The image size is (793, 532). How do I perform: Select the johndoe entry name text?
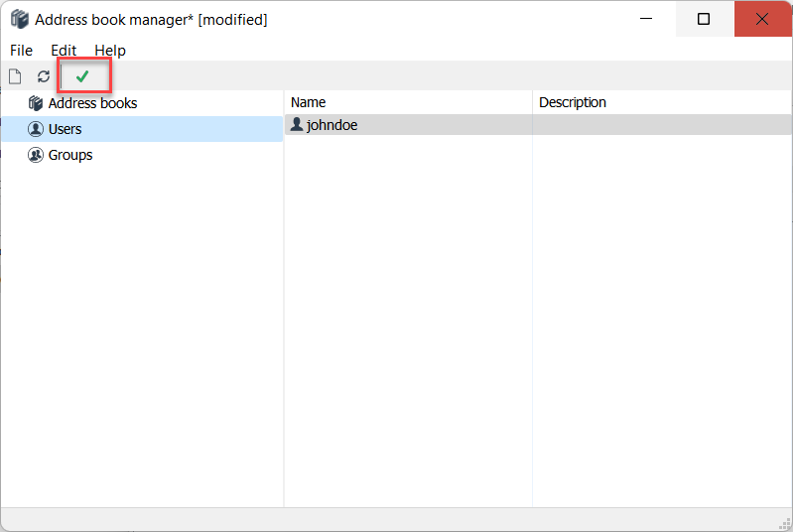(x=331, y=125)
